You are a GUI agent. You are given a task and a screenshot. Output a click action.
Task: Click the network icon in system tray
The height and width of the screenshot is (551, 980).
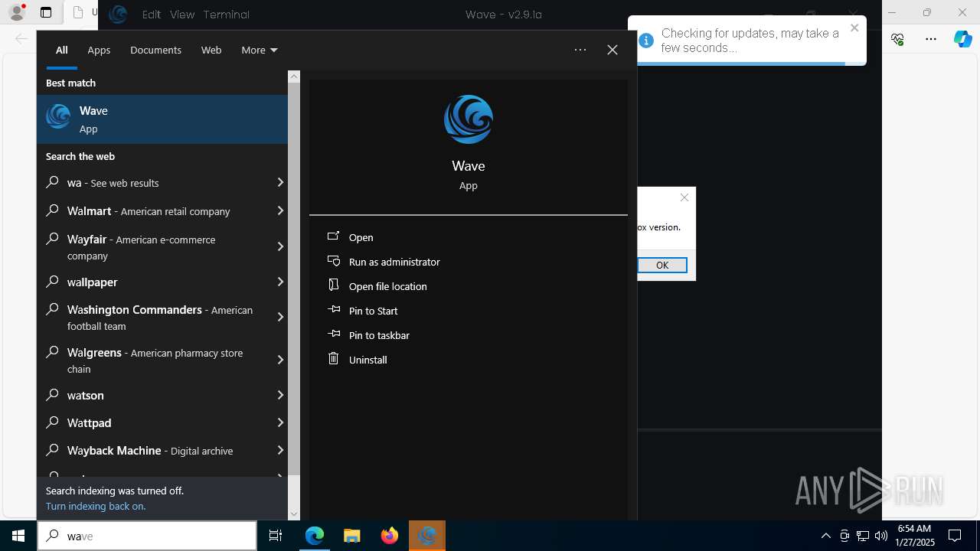[863, 536]
